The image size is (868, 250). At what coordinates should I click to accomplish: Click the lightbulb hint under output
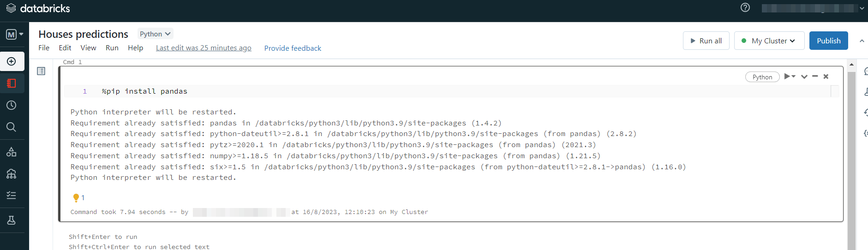coord(76,198)
